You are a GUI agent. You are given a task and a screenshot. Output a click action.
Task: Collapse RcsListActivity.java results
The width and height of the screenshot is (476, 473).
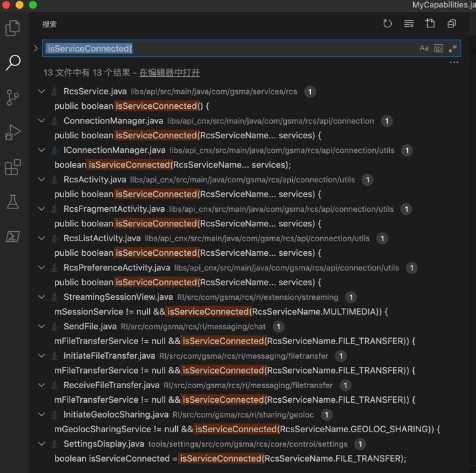tap(41, 238)
